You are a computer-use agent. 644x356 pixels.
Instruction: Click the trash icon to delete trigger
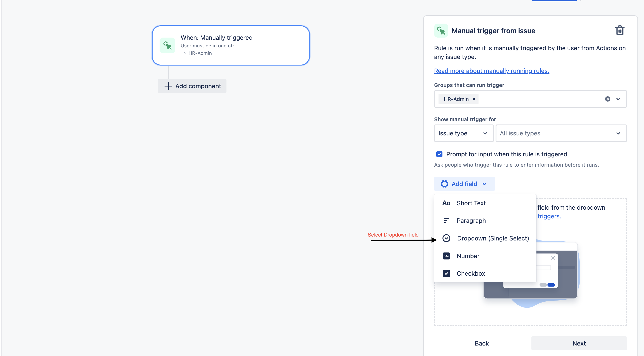[x=620, y=31]
